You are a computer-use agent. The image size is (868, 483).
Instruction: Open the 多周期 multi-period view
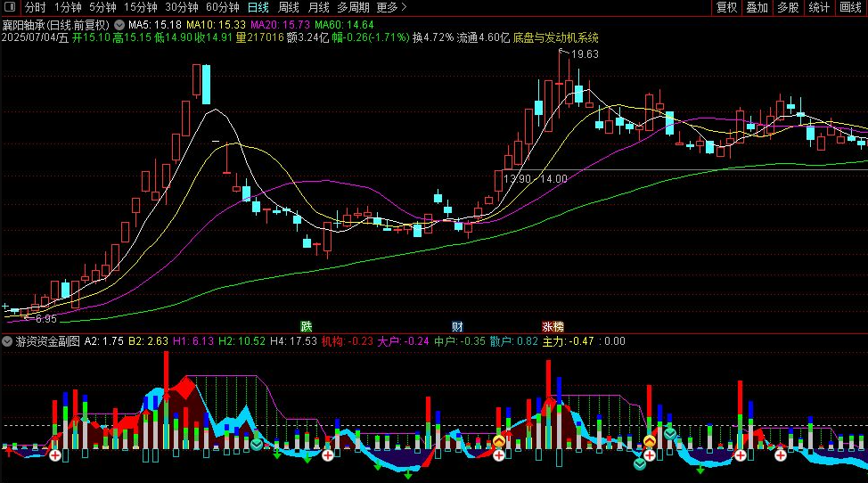(353, 7)
